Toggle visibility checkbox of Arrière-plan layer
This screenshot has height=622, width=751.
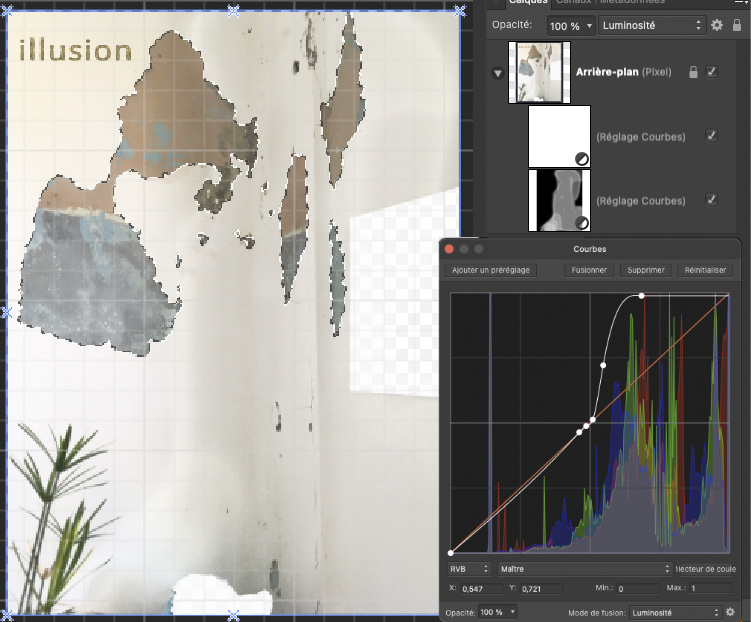[711, 72]
